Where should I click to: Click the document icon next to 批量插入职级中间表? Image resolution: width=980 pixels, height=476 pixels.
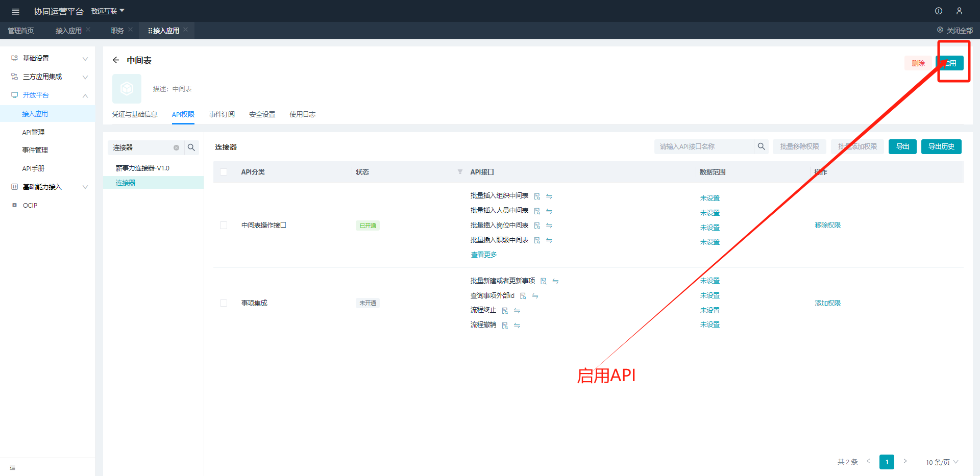(537, 240)
